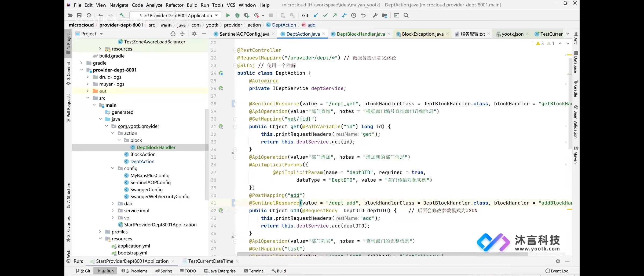
Task: Open settings wrench icon
Action: click(x=375, y=16)
